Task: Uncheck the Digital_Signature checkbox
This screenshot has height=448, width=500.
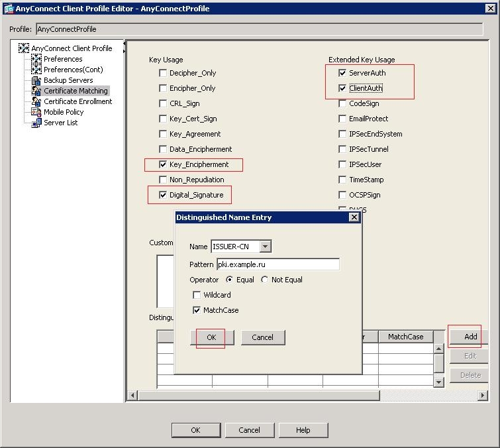Action: click(163, 195)
